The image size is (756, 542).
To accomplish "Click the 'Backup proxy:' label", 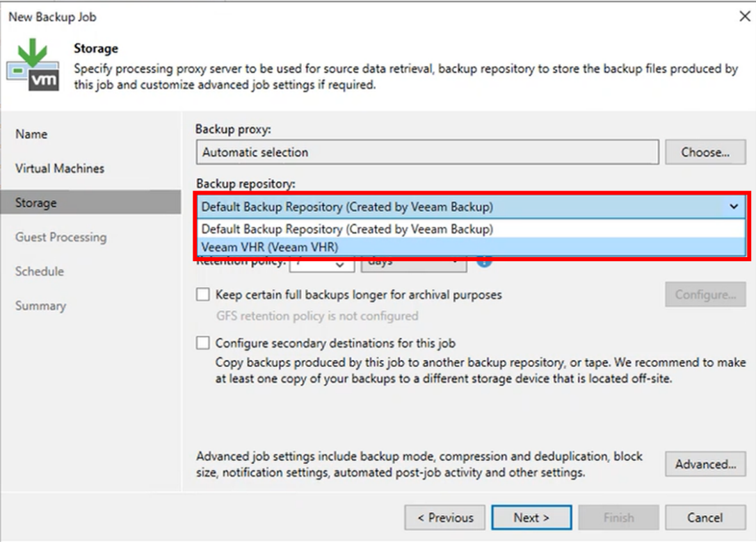I will coord(234,129).
